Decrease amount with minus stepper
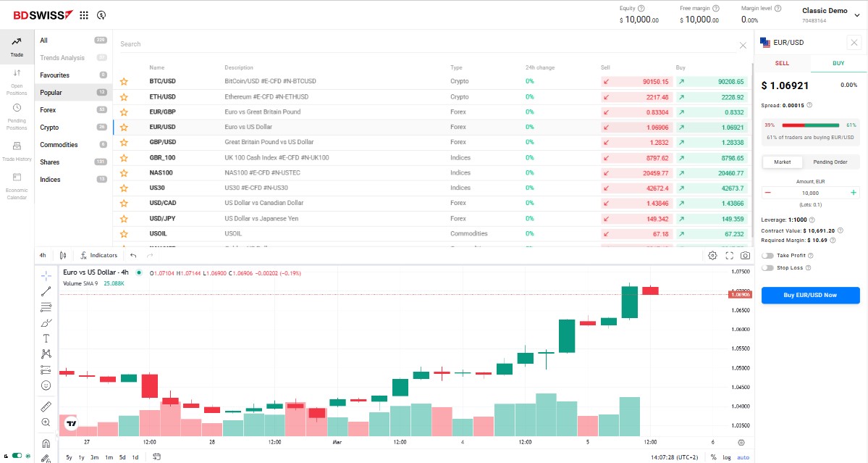 (768, 193)
